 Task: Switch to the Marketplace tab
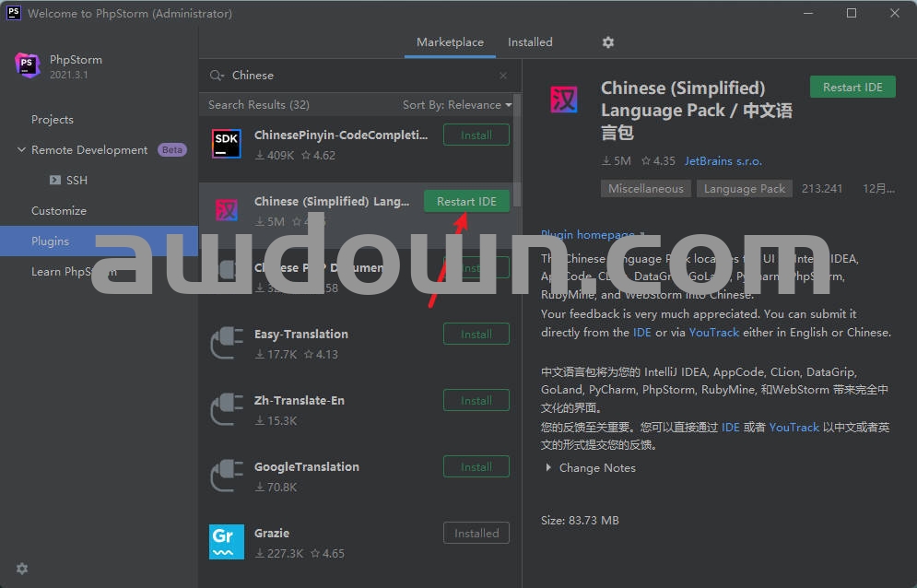450,42
